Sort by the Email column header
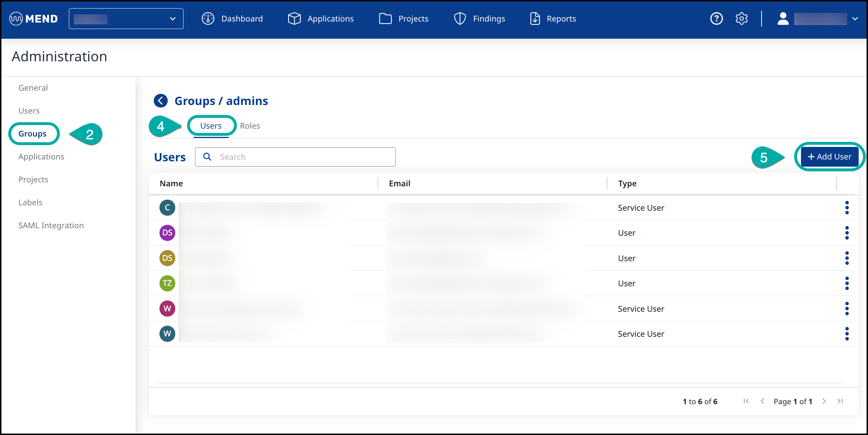The image size is (868, 435). tap(400, 183)
